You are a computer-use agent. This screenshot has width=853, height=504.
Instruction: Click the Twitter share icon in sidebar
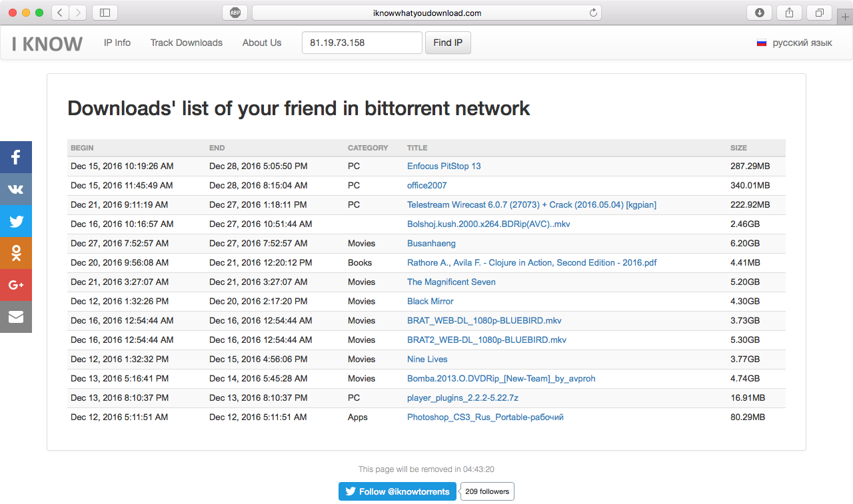click(16, 221)
